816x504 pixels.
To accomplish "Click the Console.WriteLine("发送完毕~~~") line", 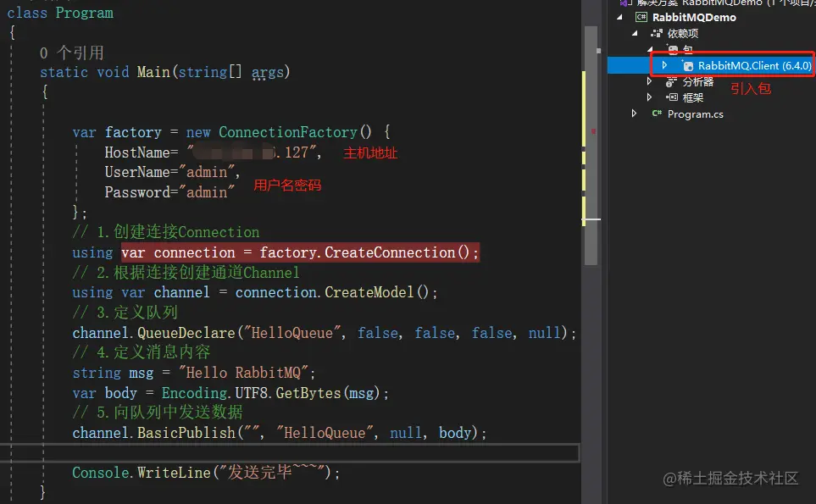I will tap(206, 473).
